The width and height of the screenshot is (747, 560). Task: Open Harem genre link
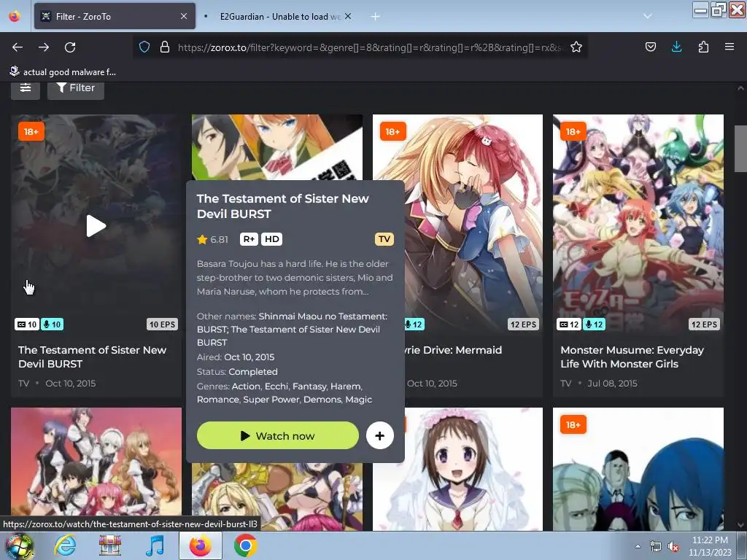point(347,386)
